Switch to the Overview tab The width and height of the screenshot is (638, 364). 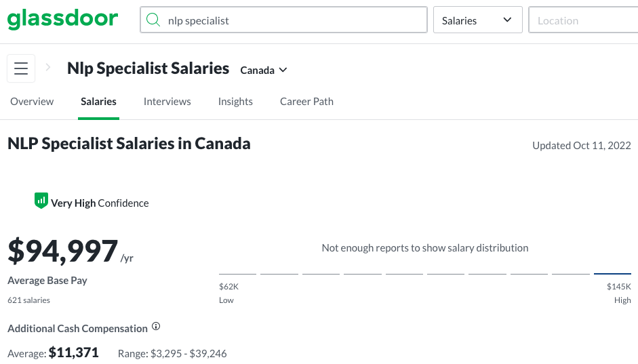[x=32, y=101]
